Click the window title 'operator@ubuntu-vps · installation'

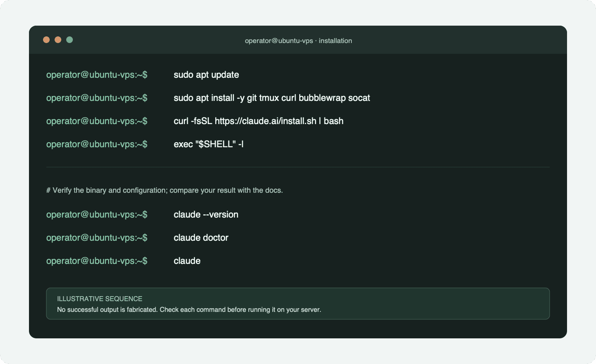pos(298,41)
